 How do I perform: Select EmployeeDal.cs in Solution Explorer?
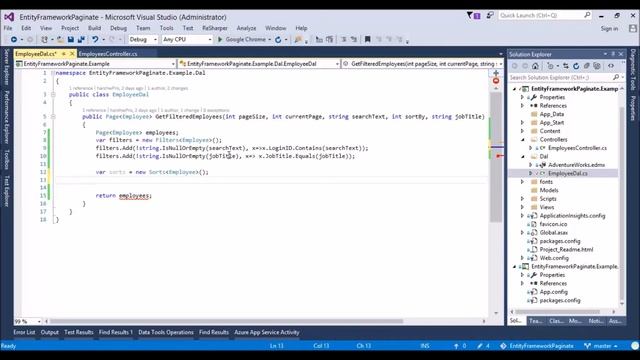click(567, 173)
